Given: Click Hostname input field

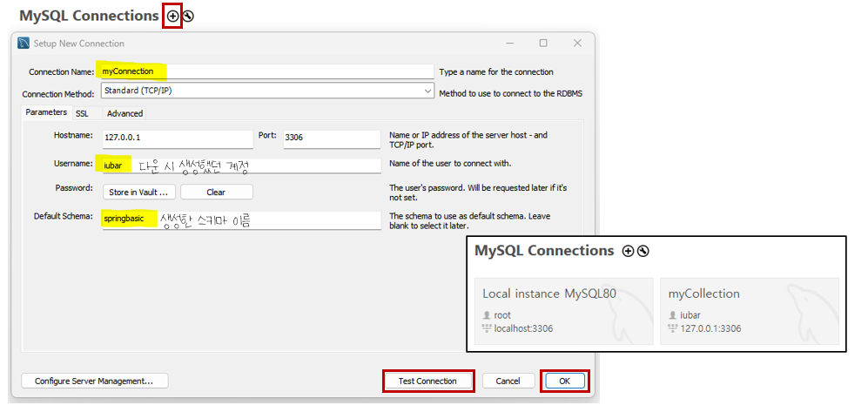Looking at the screenshot, I should tap(177, 138).
